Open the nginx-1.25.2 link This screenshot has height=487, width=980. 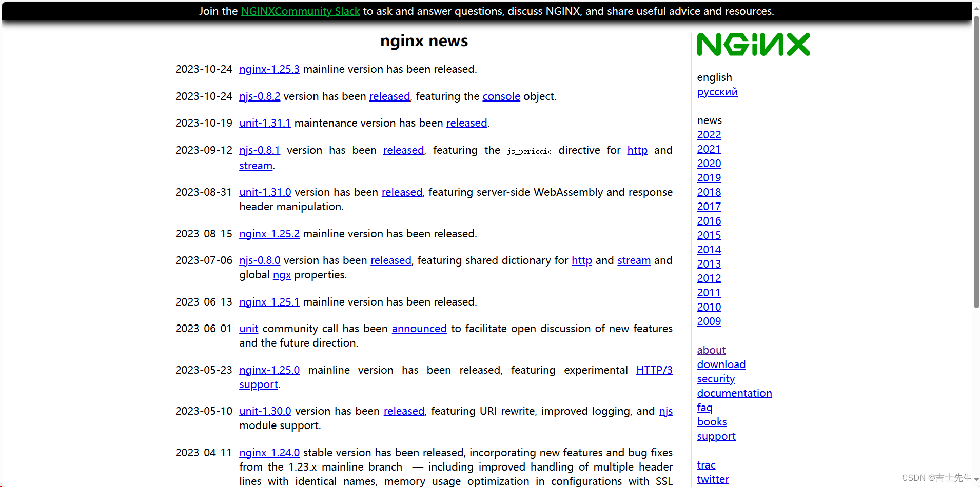point(269,234)
